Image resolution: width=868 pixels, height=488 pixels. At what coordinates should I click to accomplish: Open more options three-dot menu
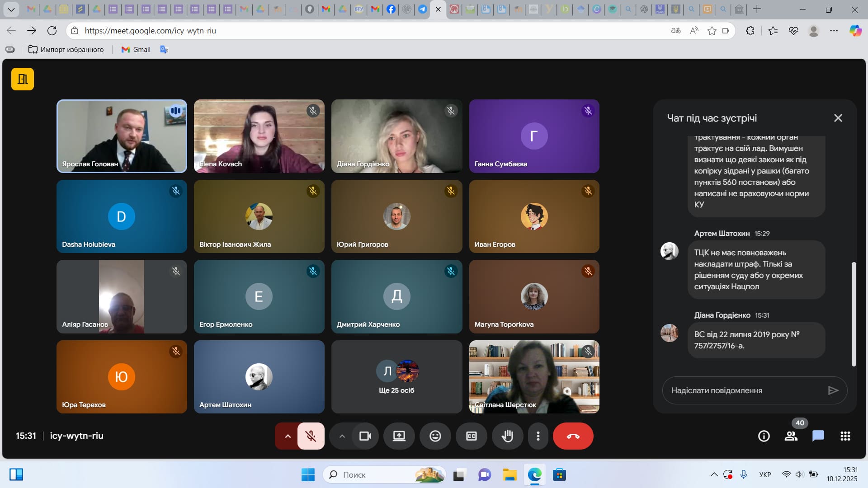[538, 436]
